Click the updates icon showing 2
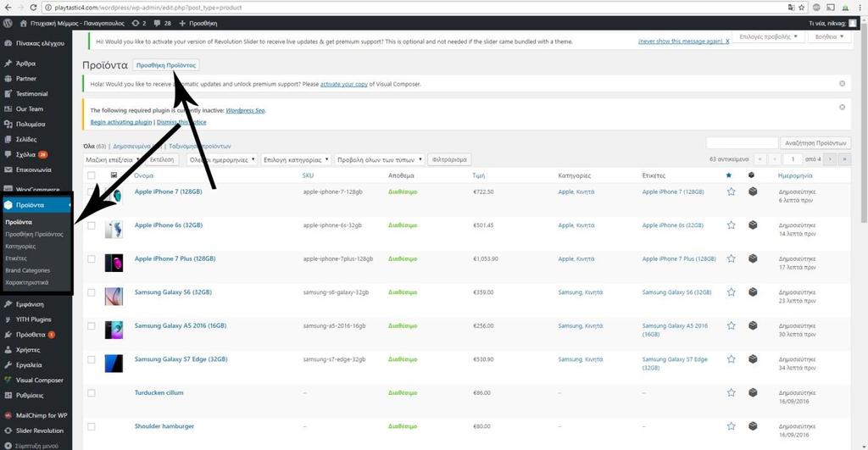This screenshot has width=868, height=450. (x=139, y=23)
